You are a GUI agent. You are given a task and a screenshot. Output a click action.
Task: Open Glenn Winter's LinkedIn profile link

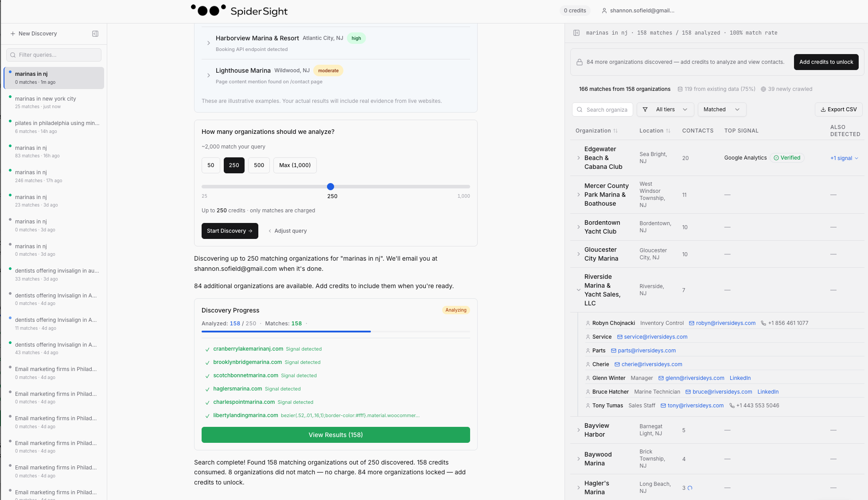click(740, 378)
